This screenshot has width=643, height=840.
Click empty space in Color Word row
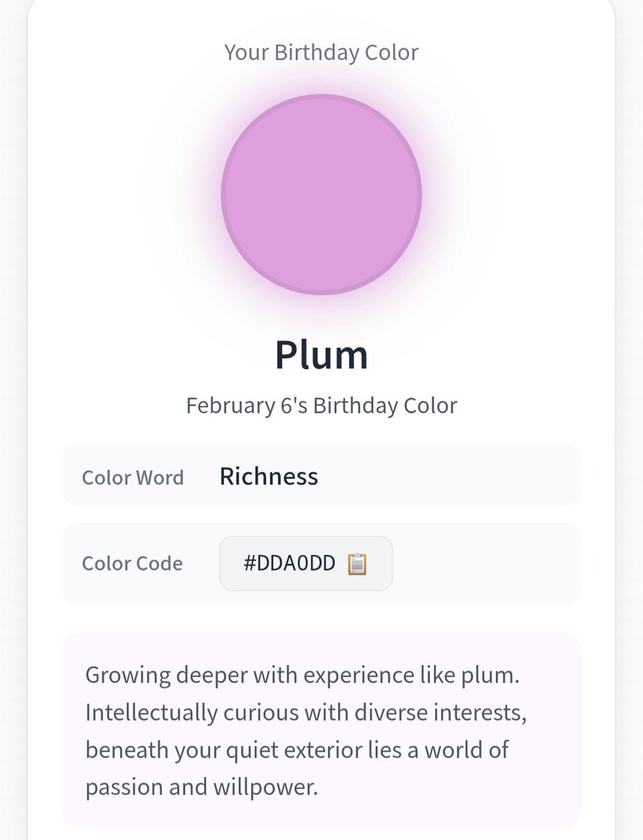448,475
